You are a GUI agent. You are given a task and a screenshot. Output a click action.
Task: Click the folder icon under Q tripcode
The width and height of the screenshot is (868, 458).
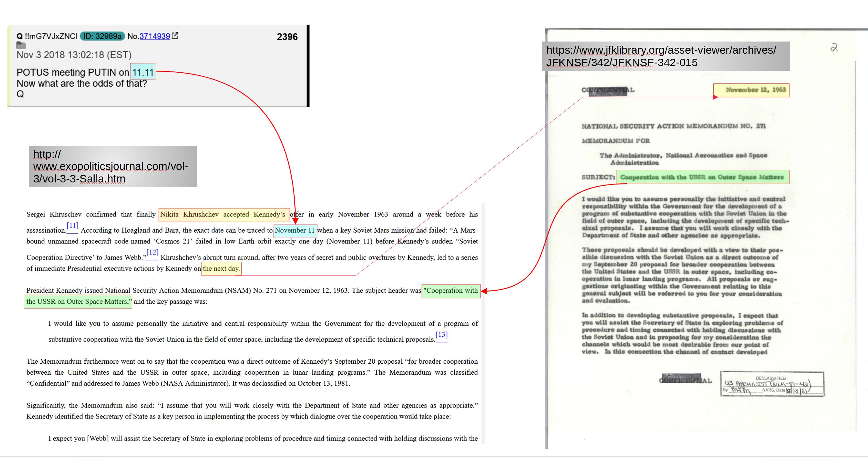[21, 45]
